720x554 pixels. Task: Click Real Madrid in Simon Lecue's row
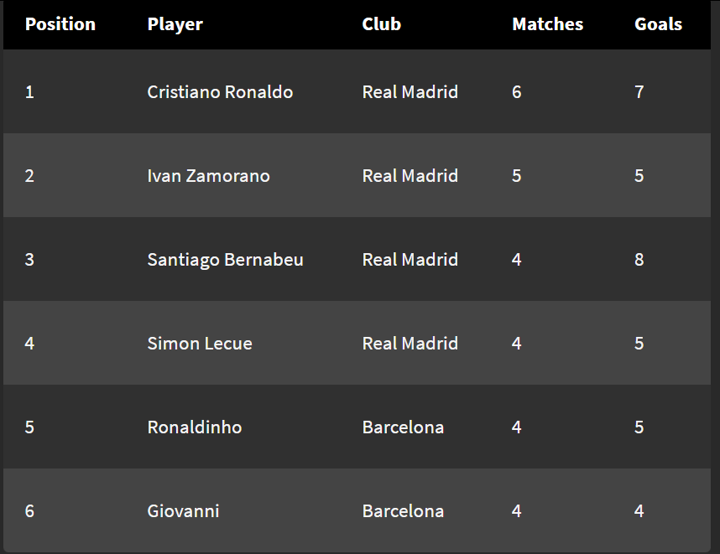(410, 344)
